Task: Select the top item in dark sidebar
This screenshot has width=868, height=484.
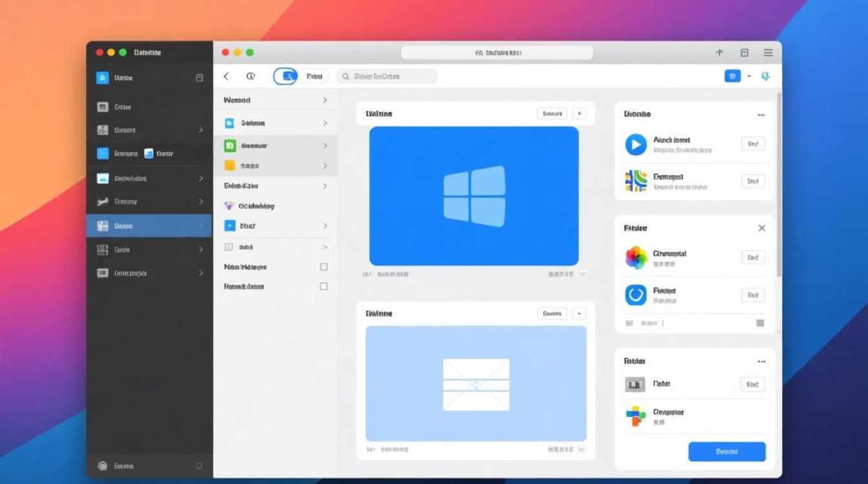Action: click(149, 77)
